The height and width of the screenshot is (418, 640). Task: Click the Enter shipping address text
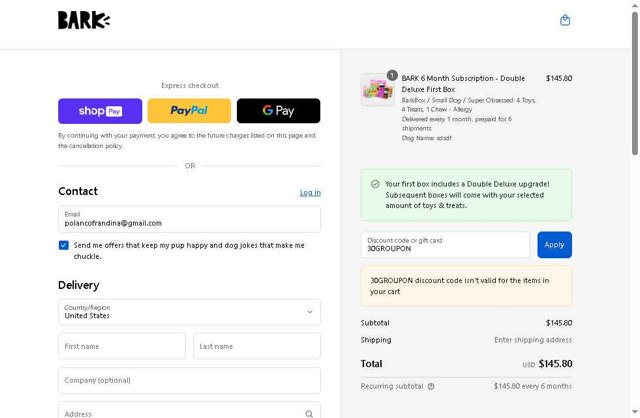[533, 340]
